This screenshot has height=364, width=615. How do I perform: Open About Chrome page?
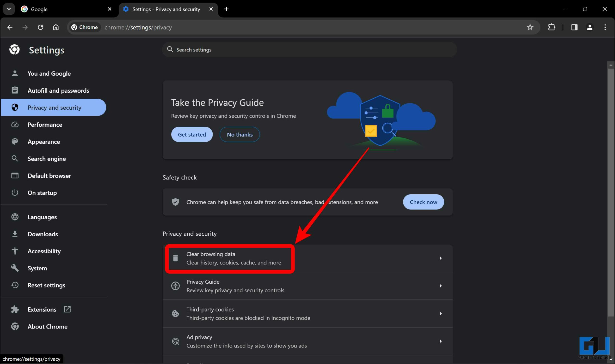point(54,327)
